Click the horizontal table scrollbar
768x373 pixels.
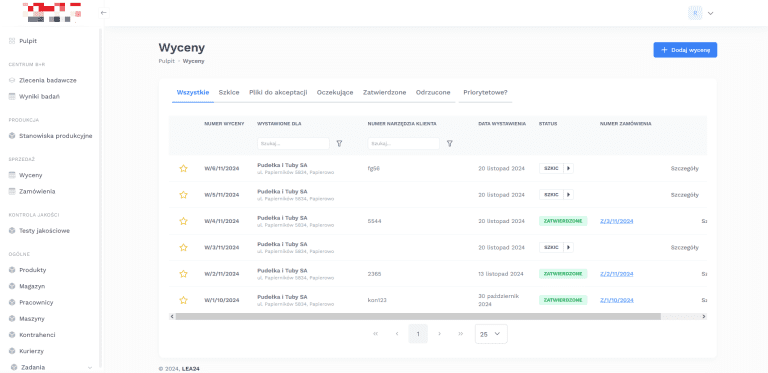click(418, 317)
